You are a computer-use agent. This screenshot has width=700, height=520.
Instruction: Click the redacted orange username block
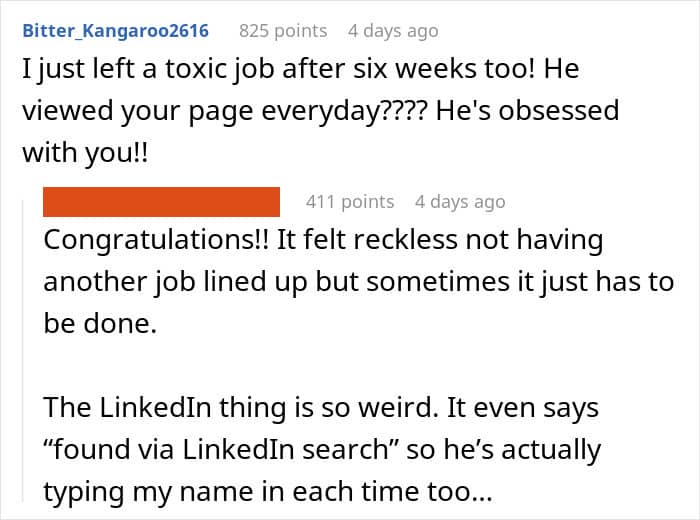point(161,202)
